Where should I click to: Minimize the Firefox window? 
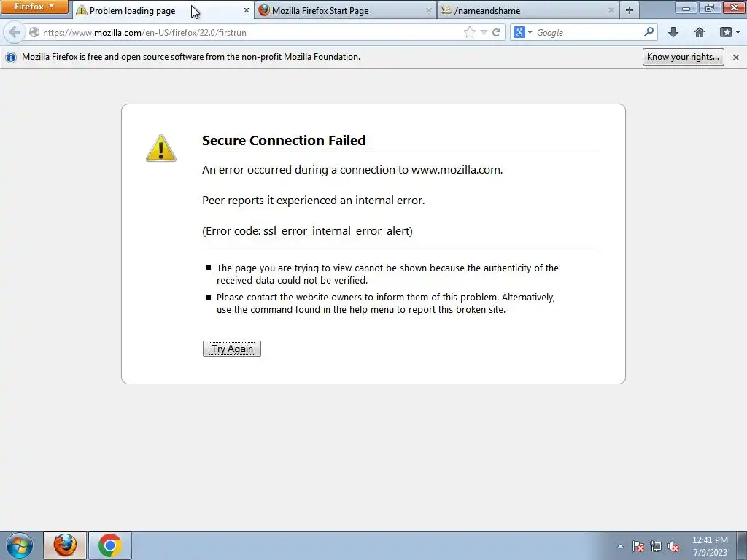pos(686,7)
